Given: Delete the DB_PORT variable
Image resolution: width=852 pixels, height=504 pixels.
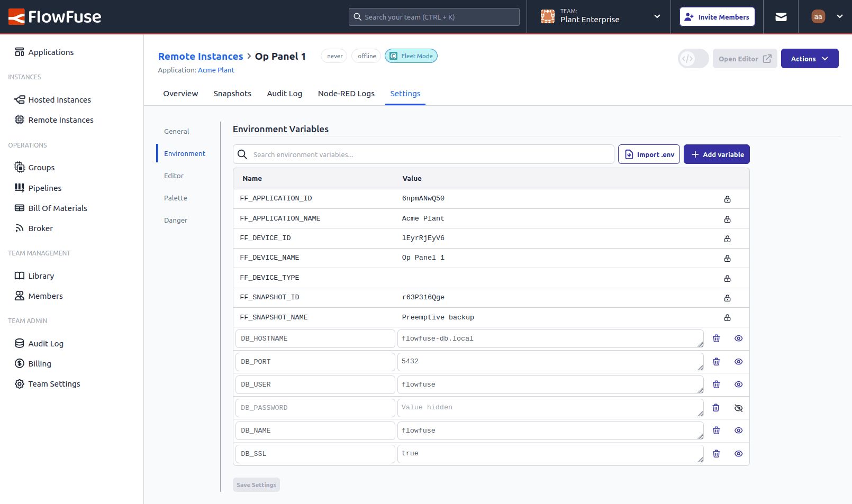Looking at the screenshot, I should 717,362.
